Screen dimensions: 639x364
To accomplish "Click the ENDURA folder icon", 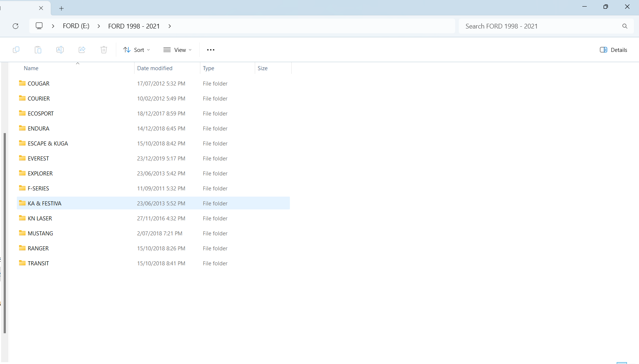I will coord(22,128).
